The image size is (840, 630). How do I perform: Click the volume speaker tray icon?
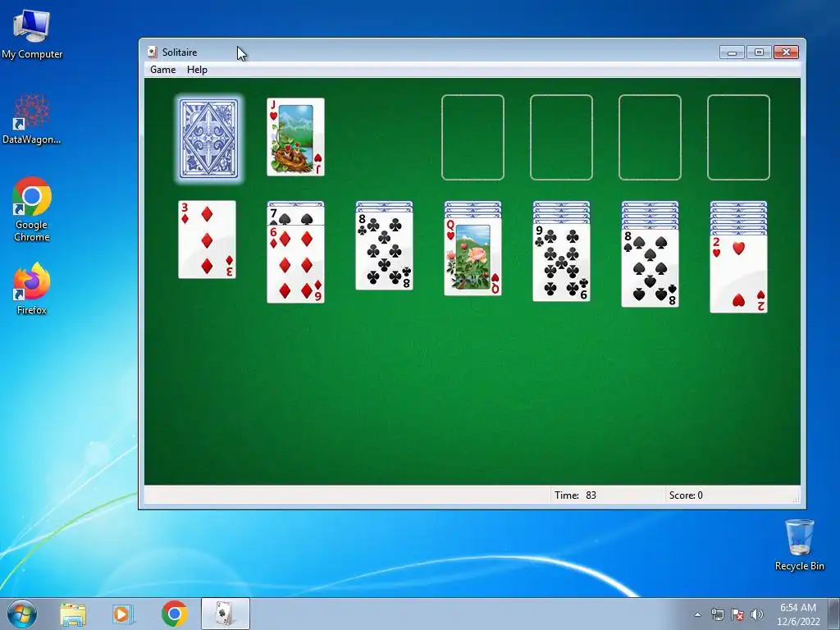756,614
